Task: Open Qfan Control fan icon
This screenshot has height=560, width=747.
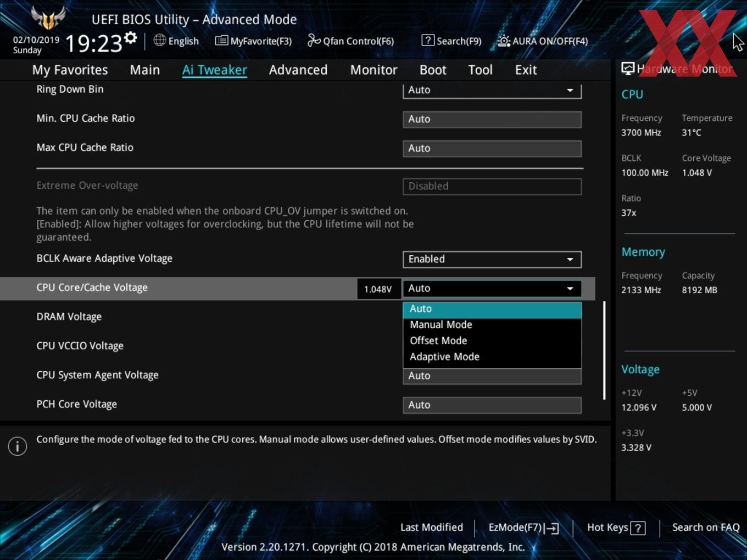Action: click(314, 40)
